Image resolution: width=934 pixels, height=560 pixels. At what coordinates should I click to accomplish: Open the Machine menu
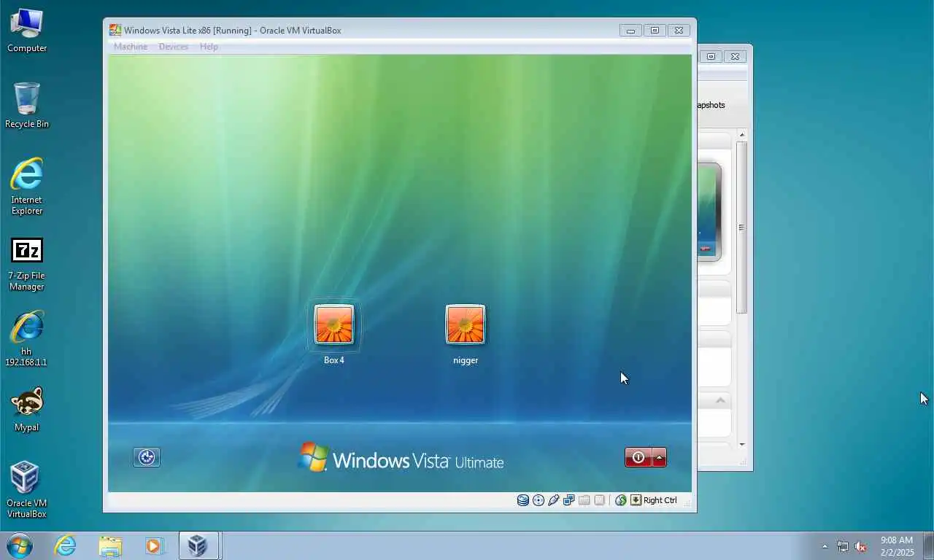[x=131, y=47]
